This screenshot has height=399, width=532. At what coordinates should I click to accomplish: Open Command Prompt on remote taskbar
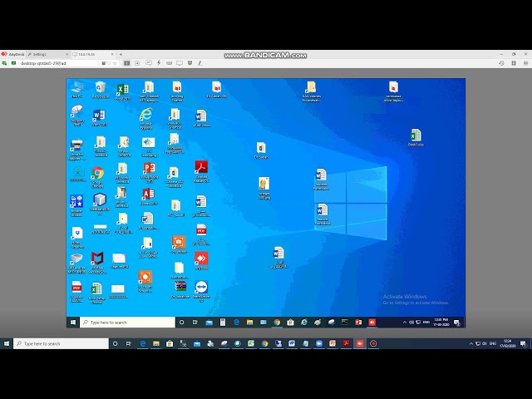tap(345, 323)
